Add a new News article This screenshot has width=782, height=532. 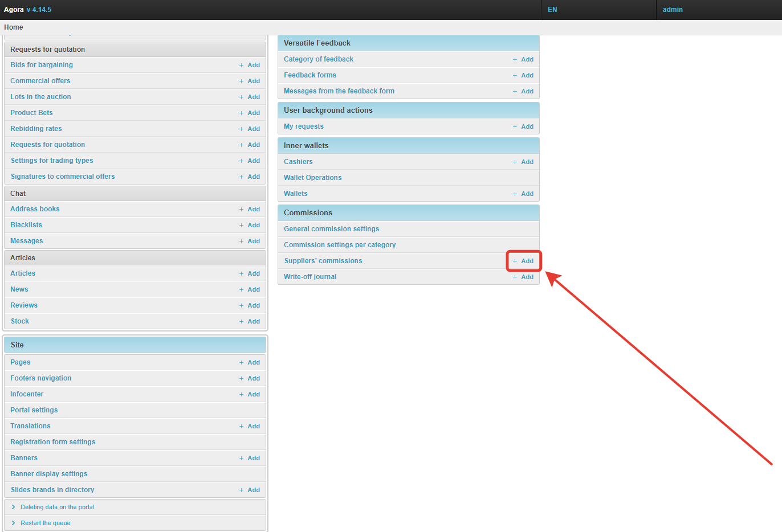point(250,289)
